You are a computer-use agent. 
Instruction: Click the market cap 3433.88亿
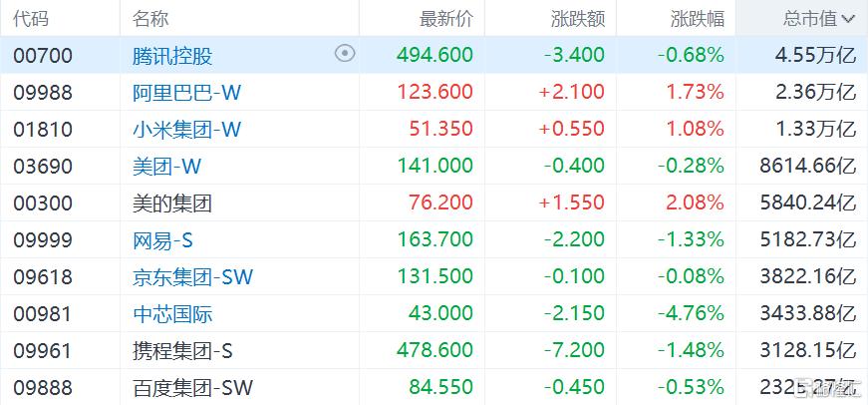[808, 313]
